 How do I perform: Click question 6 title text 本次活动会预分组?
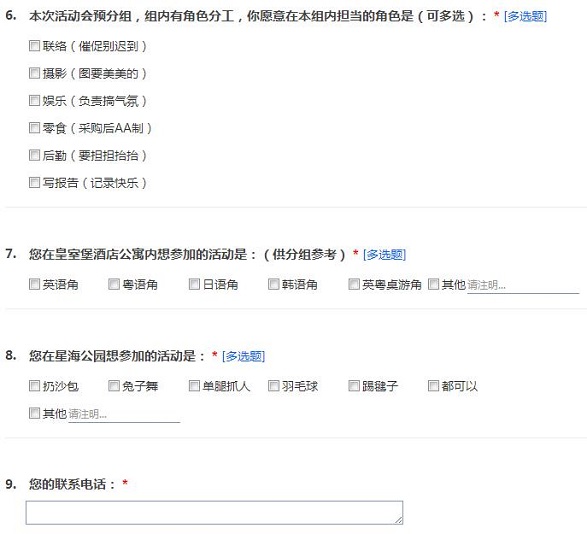point(80,16)
